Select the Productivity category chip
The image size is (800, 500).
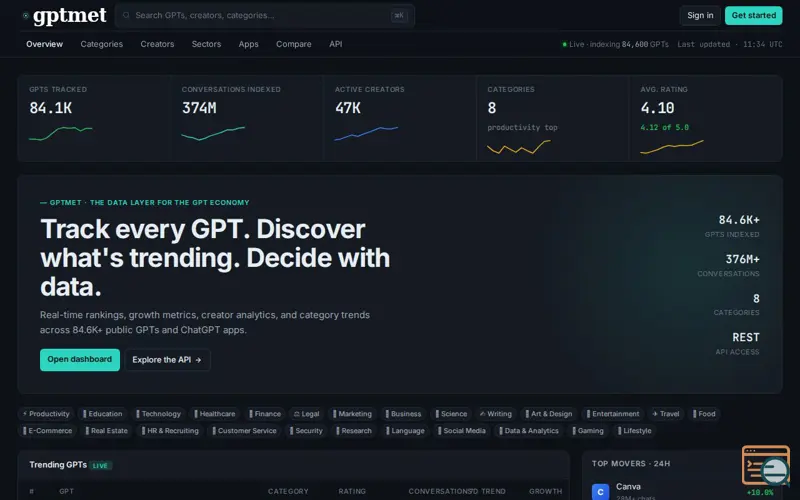(x=46, y=414)
